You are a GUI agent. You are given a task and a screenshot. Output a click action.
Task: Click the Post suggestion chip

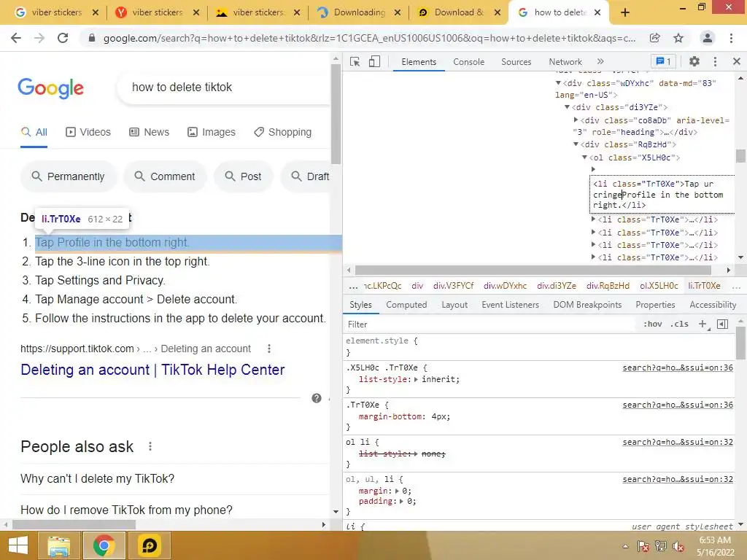point(244,176)
